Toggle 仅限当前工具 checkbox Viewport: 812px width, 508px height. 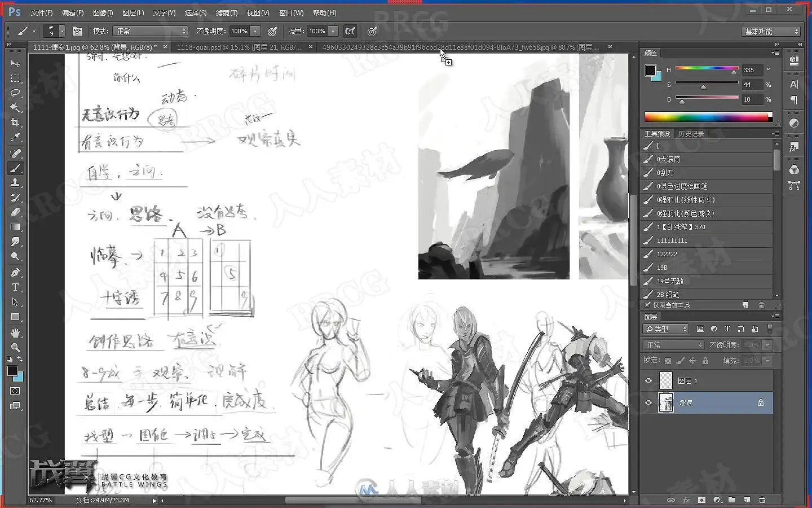(x=647, y=305)
